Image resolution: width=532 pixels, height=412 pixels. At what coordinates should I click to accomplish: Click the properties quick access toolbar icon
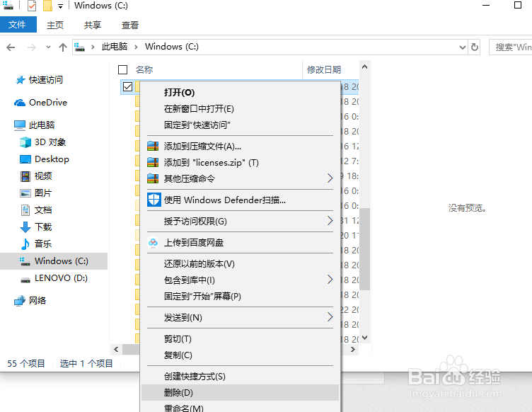coord(32,6)
